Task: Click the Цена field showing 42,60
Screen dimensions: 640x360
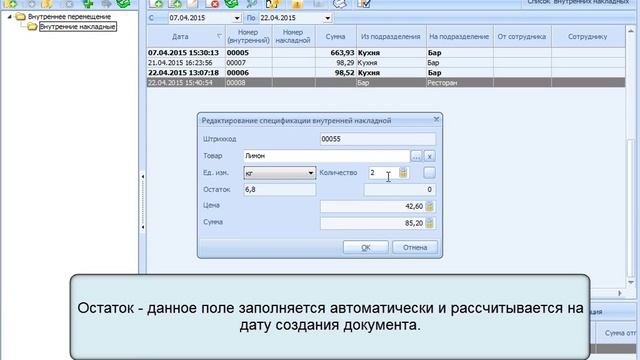Action: tap(373, 207)
